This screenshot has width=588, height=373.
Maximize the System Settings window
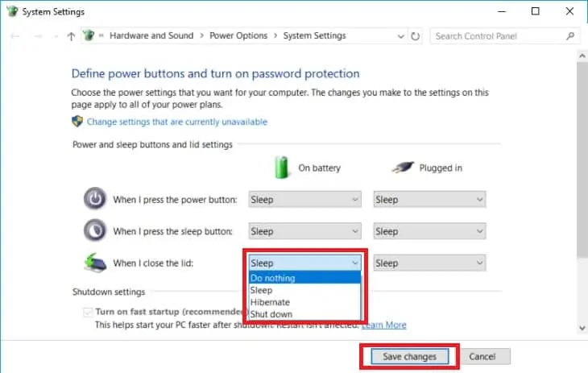coord(536,11)
